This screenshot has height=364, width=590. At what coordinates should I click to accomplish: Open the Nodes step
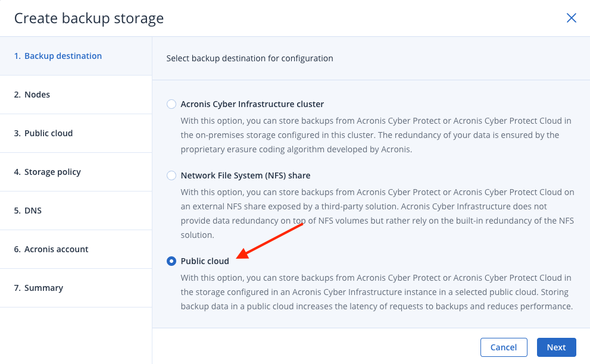[x=76, y=95]
